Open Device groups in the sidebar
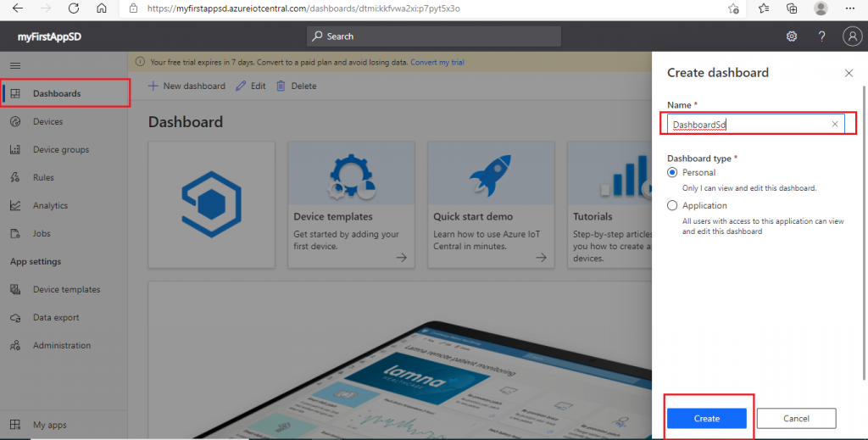 tap(64, 149)
